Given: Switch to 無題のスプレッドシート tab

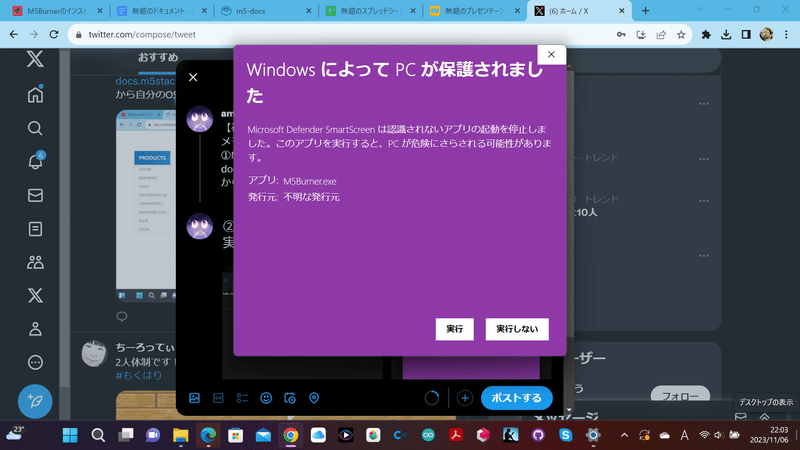Looking at the screenshot, I should click(370, 11).
